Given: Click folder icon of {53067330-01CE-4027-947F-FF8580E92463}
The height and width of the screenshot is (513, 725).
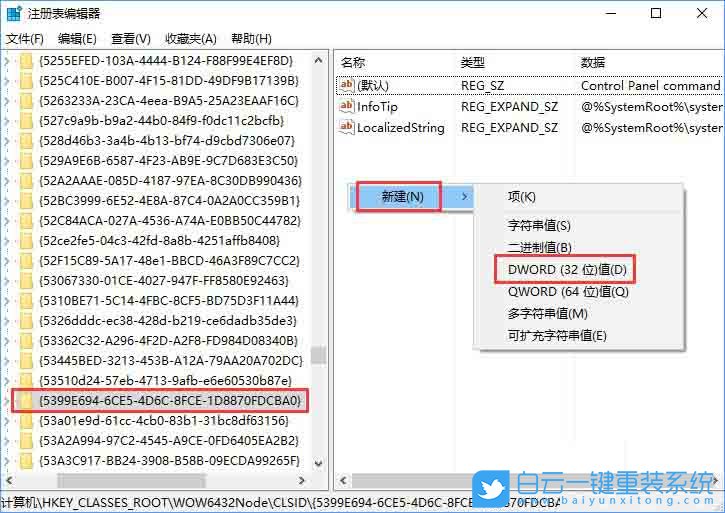Looking at the screenshot, I should (26, 281).
